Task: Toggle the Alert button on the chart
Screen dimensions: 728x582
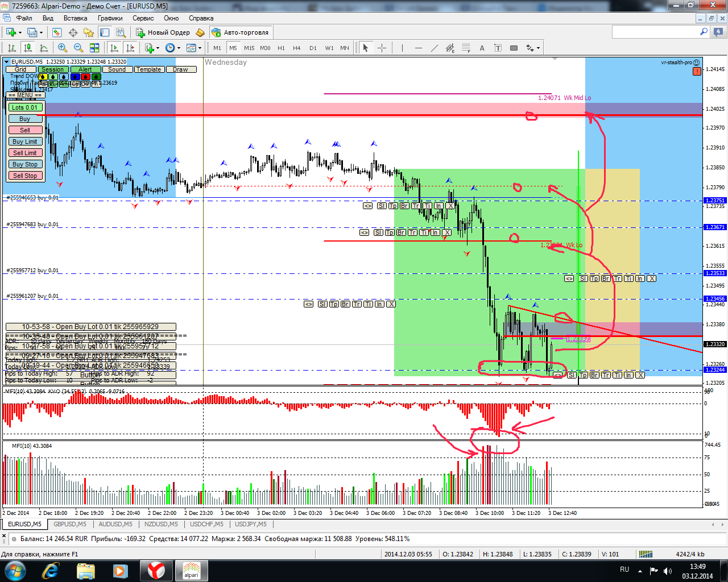Action: pos(85,69)
